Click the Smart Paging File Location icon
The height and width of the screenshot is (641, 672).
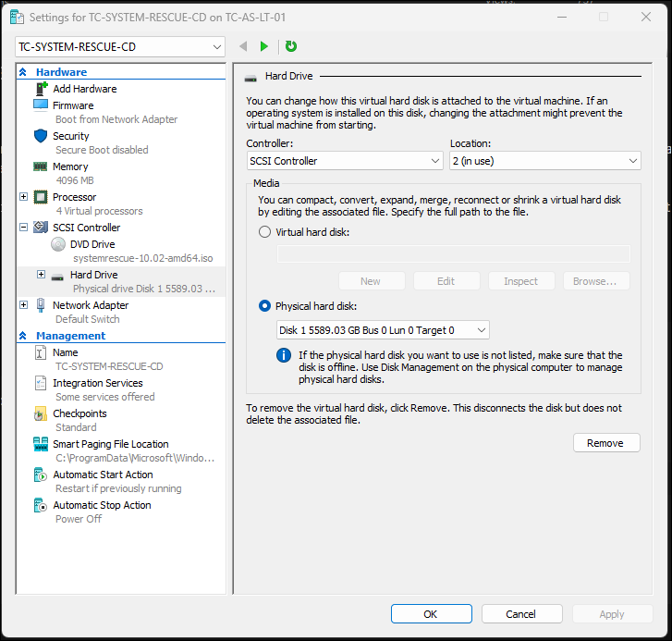pos(41,444)
